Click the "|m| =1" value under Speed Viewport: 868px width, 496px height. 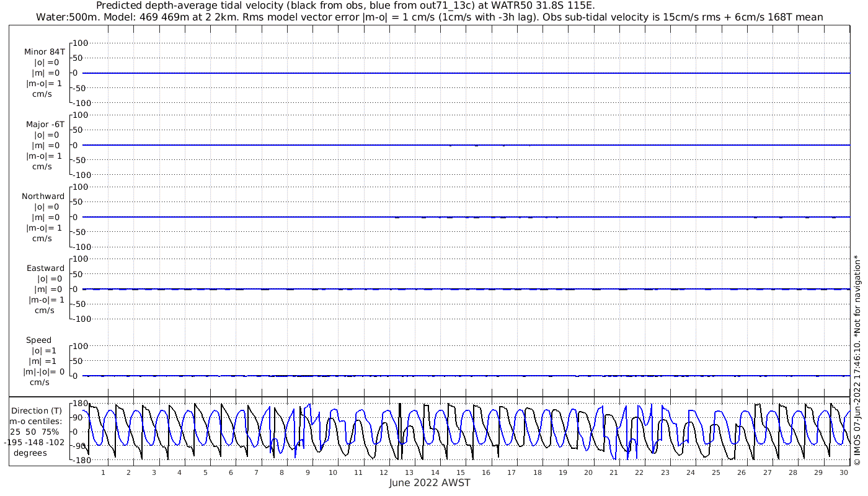[44, 361]
